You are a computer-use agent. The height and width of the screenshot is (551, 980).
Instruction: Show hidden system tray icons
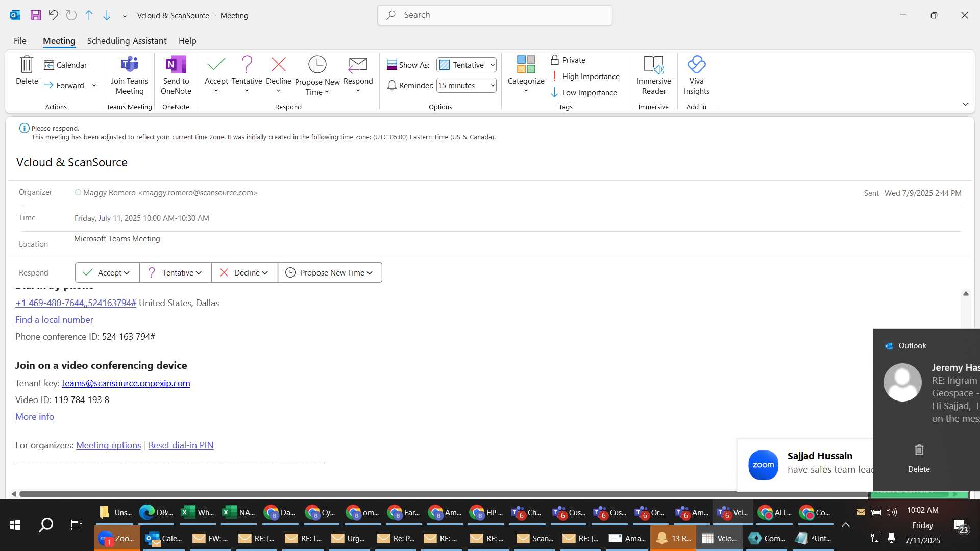[x=845, y=525]
